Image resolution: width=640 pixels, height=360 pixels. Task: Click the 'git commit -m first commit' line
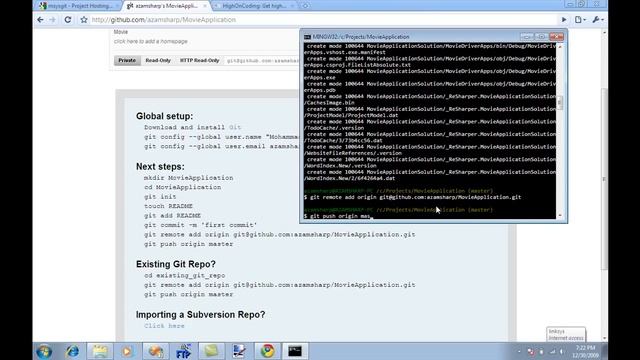click(x=200, y=225)
